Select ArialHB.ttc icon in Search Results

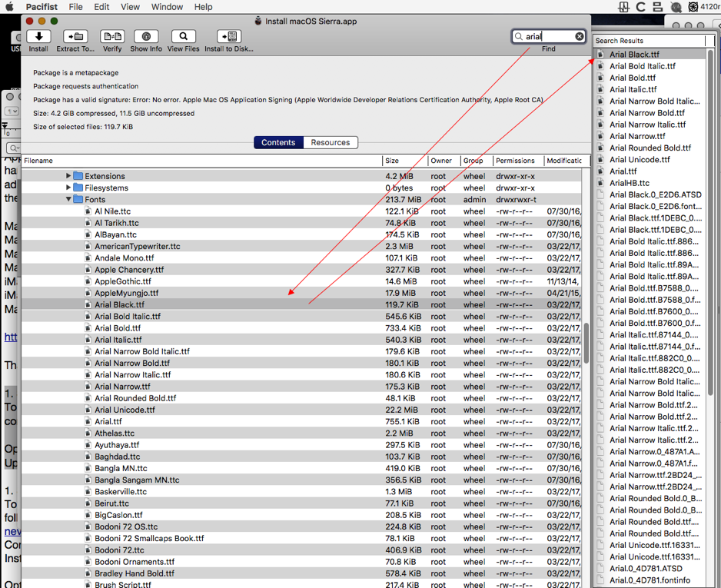click(x=600, y=182)
